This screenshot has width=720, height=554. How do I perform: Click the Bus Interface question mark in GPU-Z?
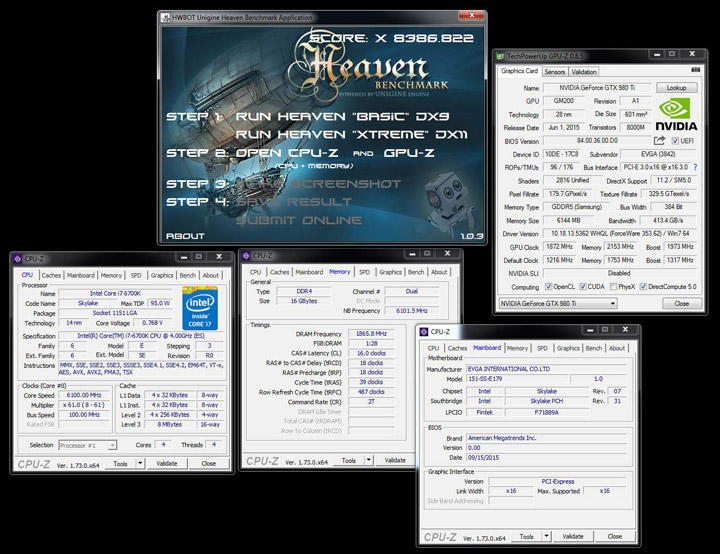point(695,167)
